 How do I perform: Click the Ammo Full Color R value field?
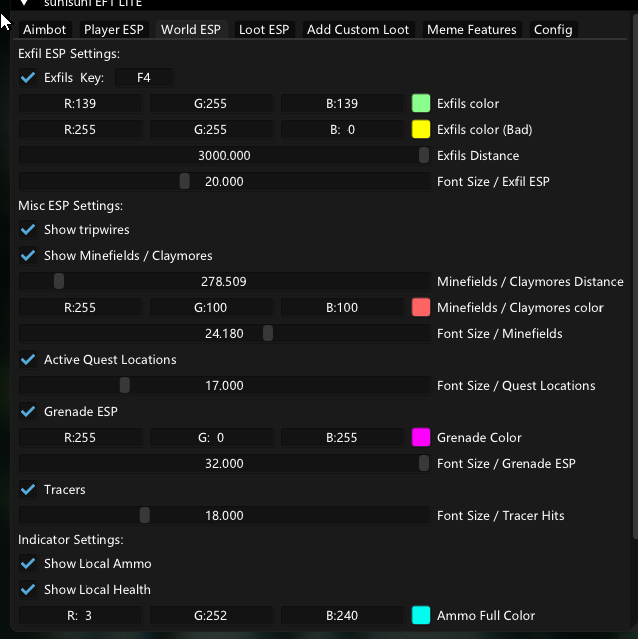[x=80, y=615]
